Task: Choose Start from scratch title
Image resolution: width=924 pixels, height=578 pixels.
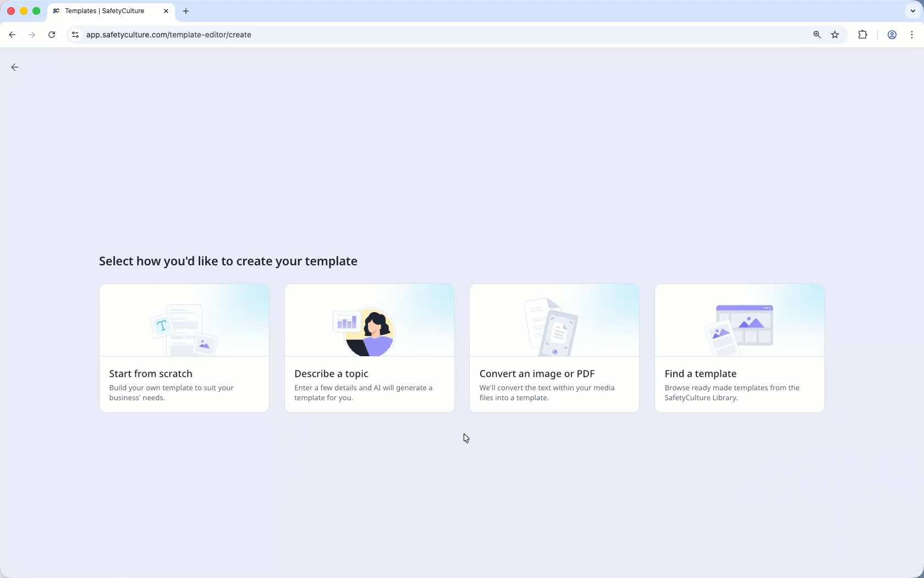Action: [151, 374]
